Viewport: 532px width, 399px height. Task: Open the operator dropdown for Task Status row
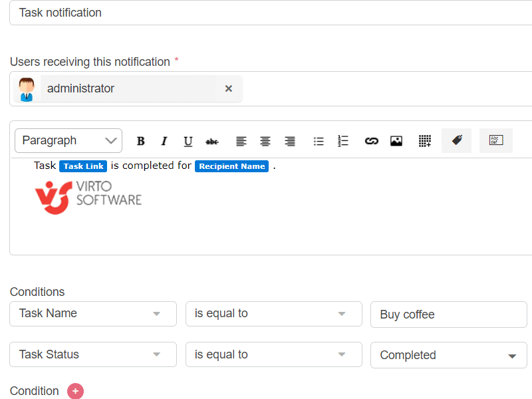[x=274, y=354]
